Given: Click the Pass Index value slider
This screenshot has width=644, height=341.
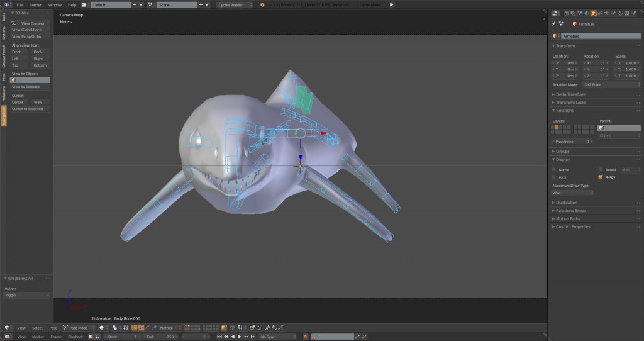Looking at the screenshot, I should 572,142.
